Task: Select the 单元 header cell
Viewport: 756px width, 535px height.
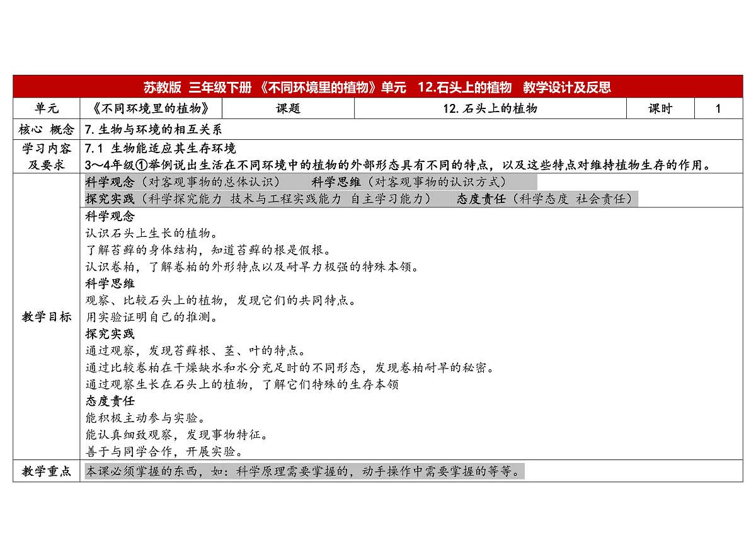Action: pos(45,108)
